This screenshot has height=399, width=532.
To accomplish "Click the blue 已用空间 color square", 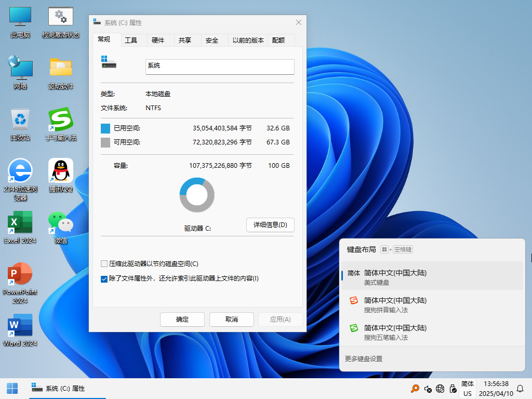I will 105,128.
